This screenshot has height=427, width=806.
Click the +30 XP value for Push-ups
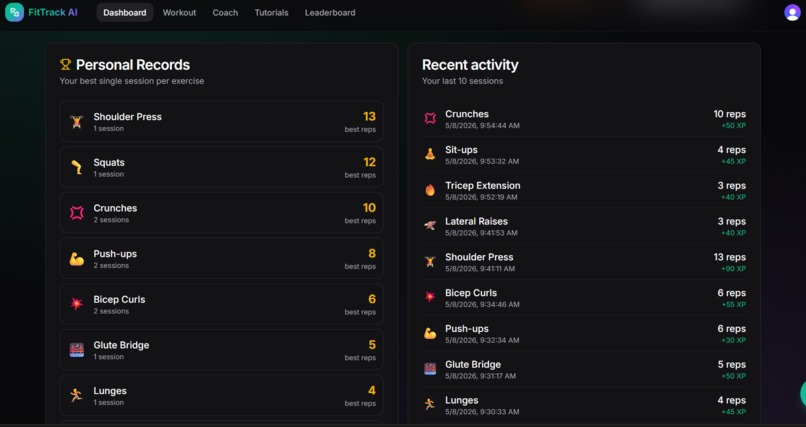point(734,340)
